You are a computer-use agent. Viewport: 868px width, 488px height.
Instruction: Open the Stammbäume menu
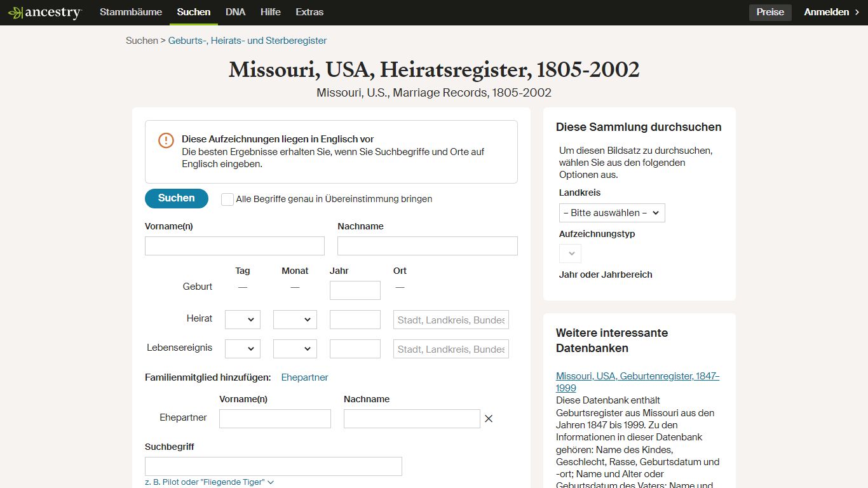click(x=131, y=12)
